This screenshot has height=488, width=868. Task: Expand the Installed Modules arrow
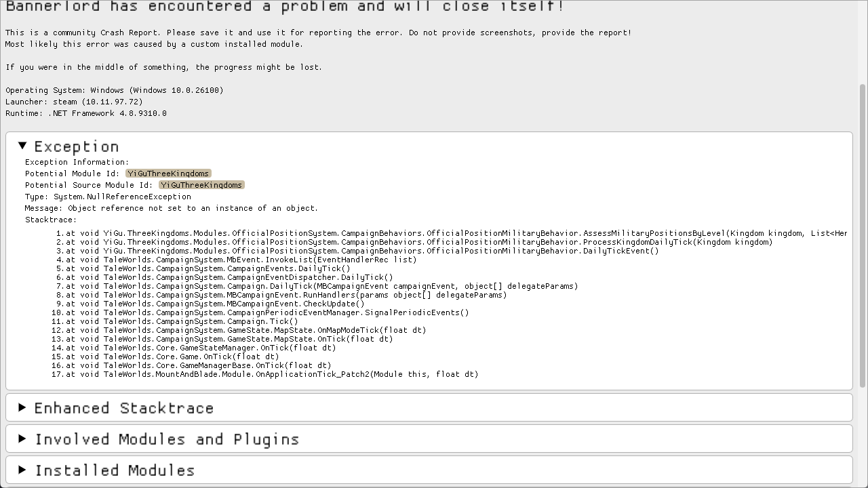coord(22,470)
